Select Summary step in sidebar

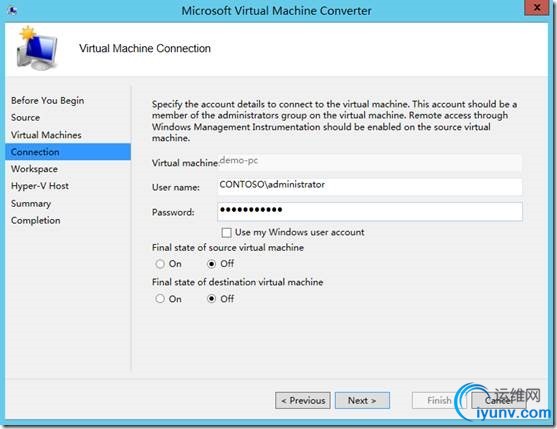pyautogui.click(x=31, y=203)
